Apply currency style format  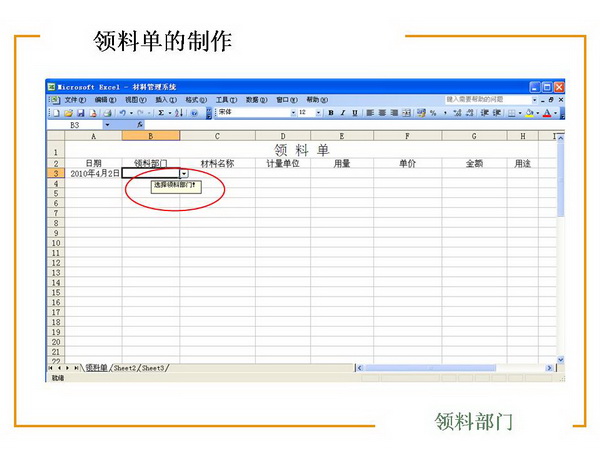(421, 113)
